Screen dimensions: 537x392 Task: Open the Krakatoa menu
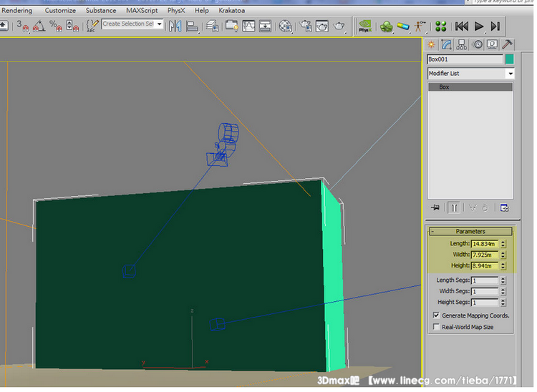tap(232, 11)
